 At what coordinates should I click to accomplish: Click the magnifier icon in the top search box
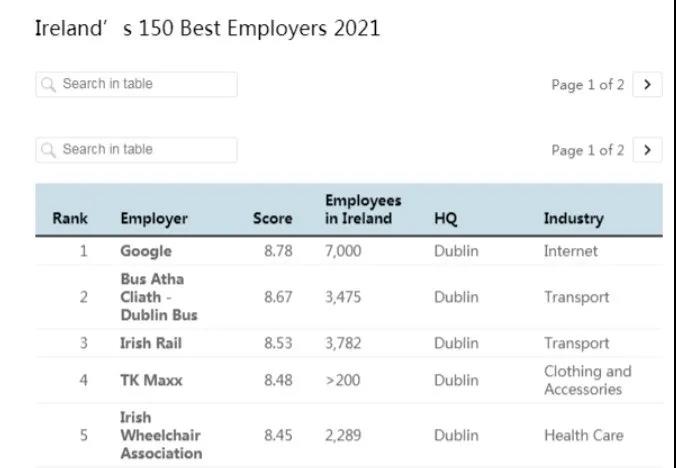click(48, 85)
